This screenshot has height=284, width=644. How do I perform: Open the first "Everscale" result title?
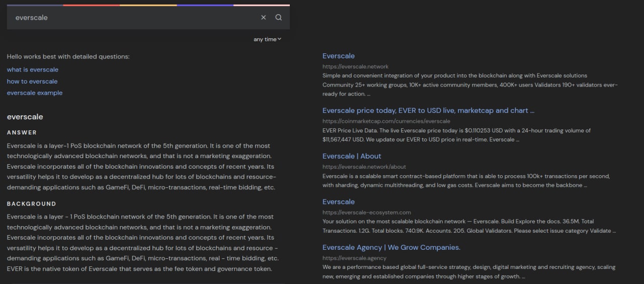(339, 56)
